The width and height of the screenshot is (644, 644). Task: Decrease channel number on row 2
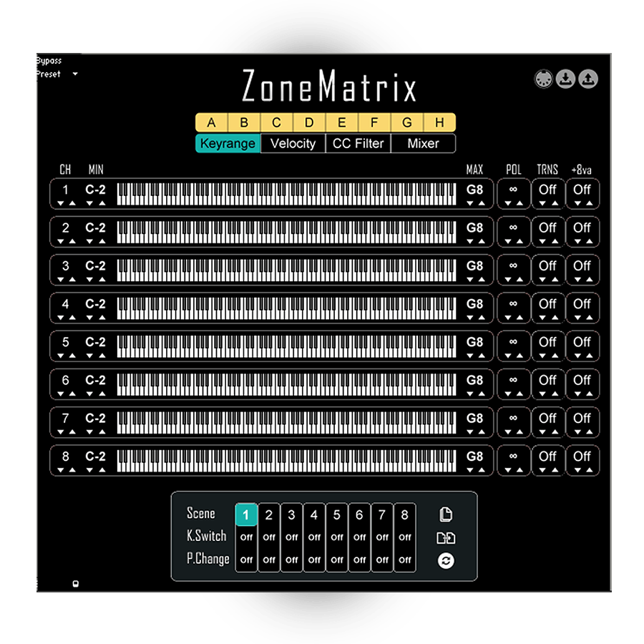click(x=61, y=242)
